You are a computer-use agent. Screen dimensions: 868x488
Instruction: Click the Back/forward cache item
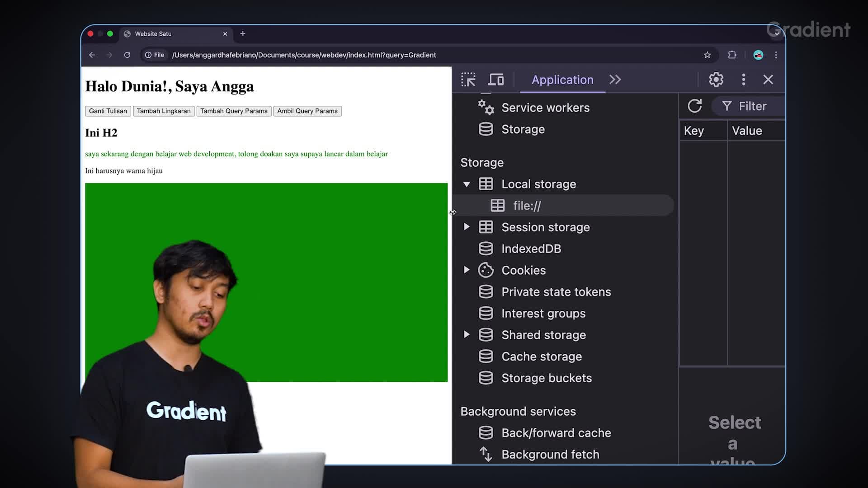click(x=556, y=432)
